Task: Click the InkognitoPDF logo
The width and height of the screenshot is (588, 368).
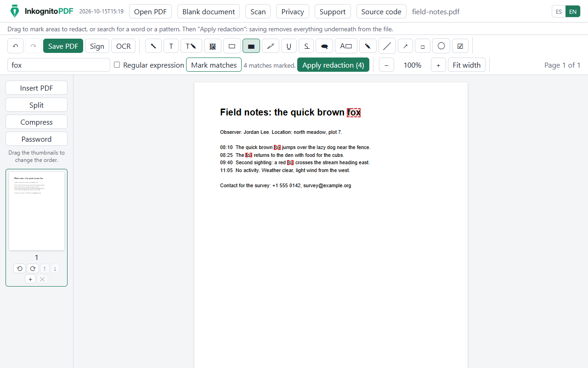Action: (x=42, y=11)
